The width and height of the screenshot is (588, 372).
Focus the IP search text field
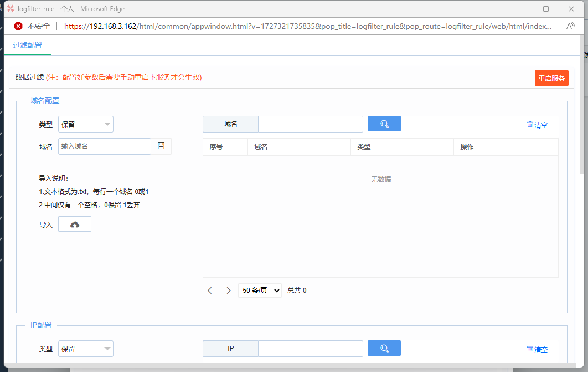tap(311, 348)
